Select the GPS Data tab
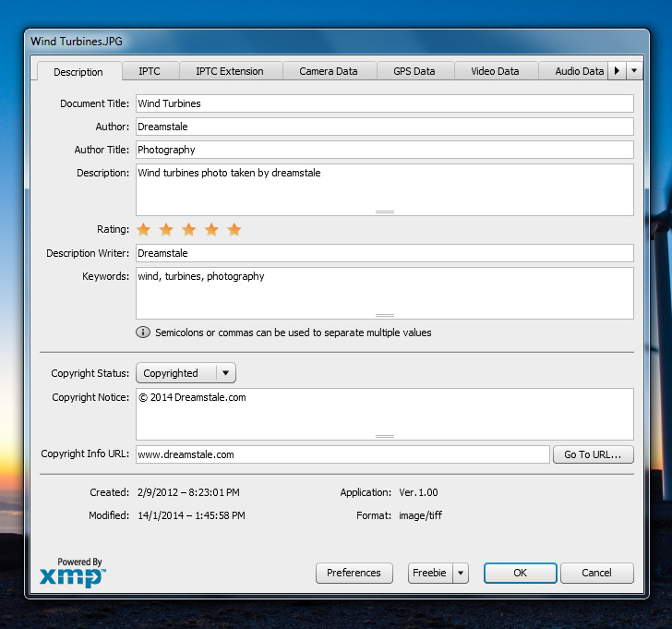The height and width of the screenshot is (629, 672). tap(414, 71)
